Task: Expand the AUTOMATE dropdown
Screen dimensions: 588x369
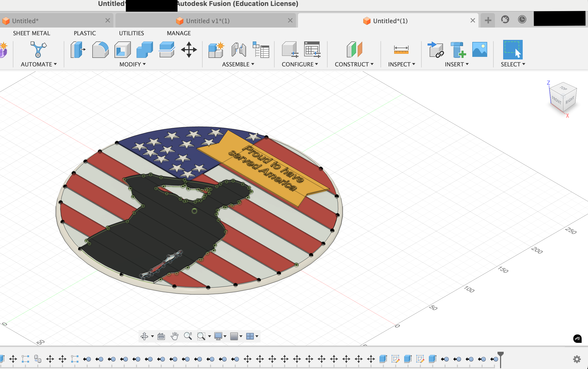Action: click(x=39, y=64)
